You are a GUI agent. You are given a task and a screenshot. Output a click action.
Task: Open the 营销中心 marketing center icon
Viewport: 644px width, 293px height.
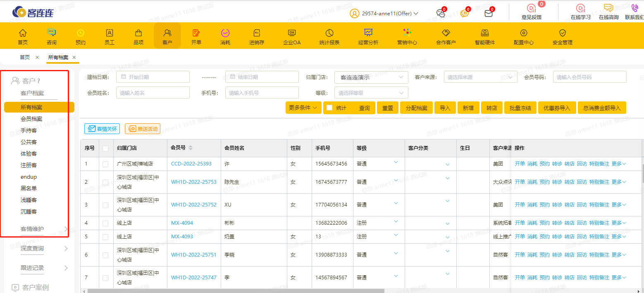pos(407,33)
